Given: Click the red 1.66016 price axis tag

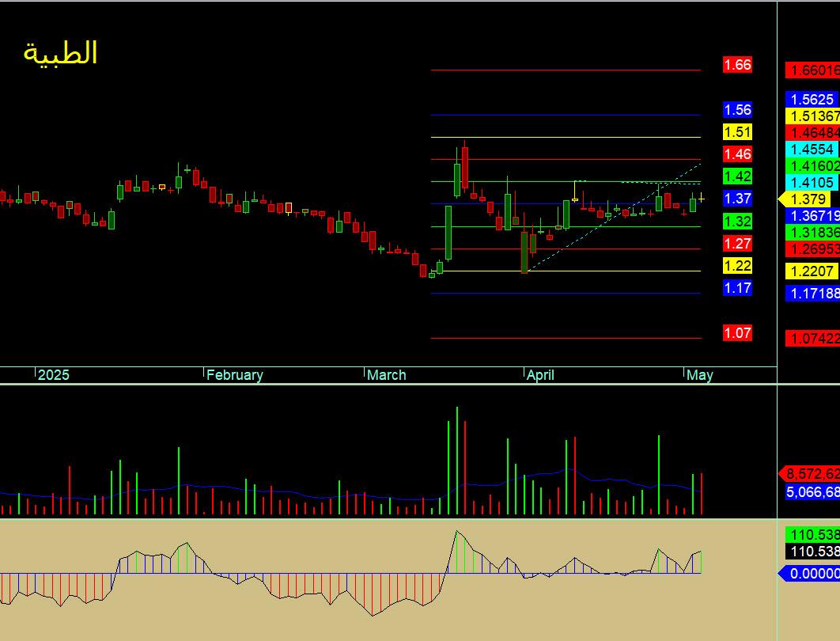Looking at the screenshot, I should [x=812, y=70].
